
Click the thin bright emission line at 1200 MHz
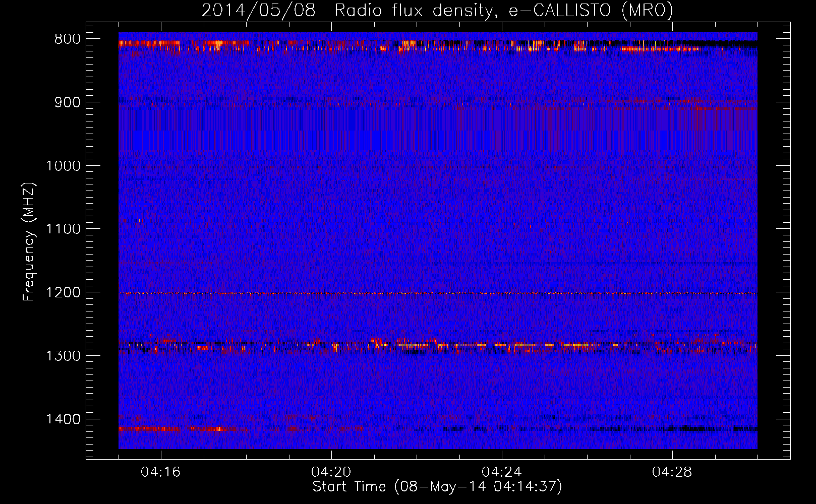tap(438, 293)
